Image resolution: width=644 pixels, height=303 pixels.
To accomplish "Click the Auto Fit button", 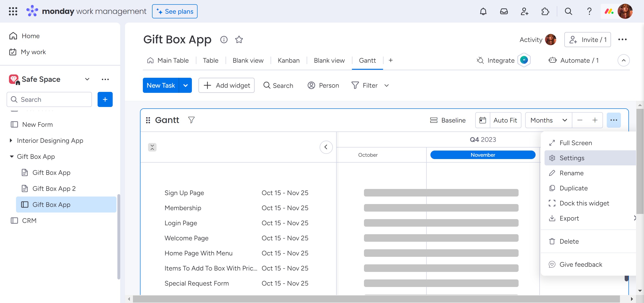I will (505, 120).
